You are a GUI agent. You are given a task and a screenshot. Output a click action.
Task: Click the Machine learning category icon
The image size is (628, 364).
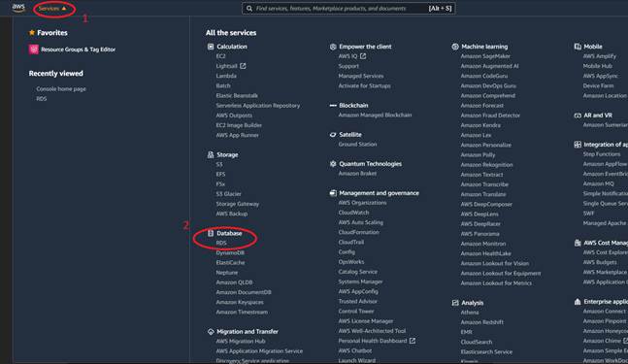click(x=455, y=47)
